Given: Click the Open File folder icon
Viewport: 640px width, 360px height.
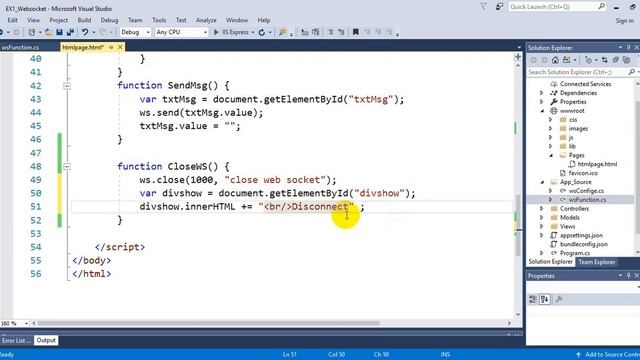Looking at the screenshot, I should coord(48,32).
